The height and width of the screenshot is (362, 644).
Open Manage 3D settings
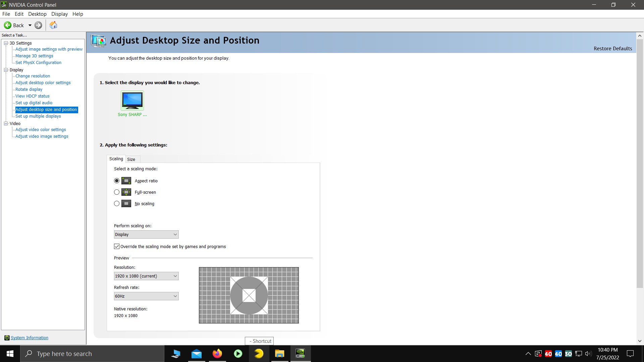click(x=34, y=56)
